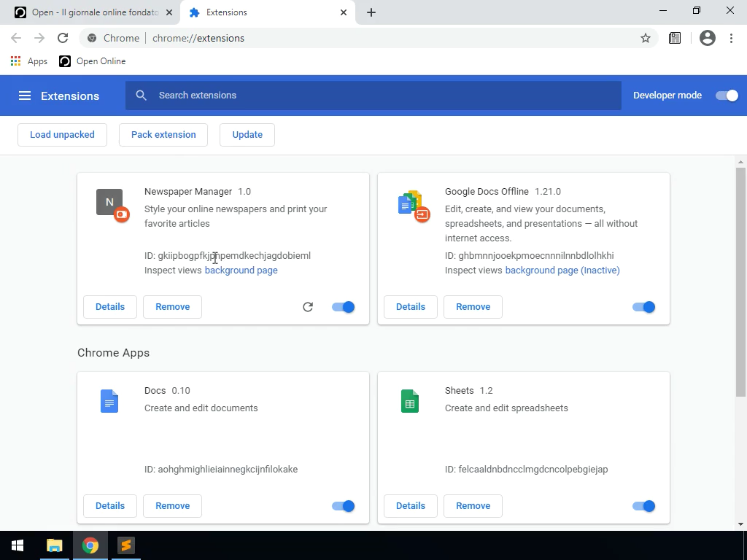
Task: Click the Chrome Apps section heading
Action: pyautogui.click(x=113, y=353)
